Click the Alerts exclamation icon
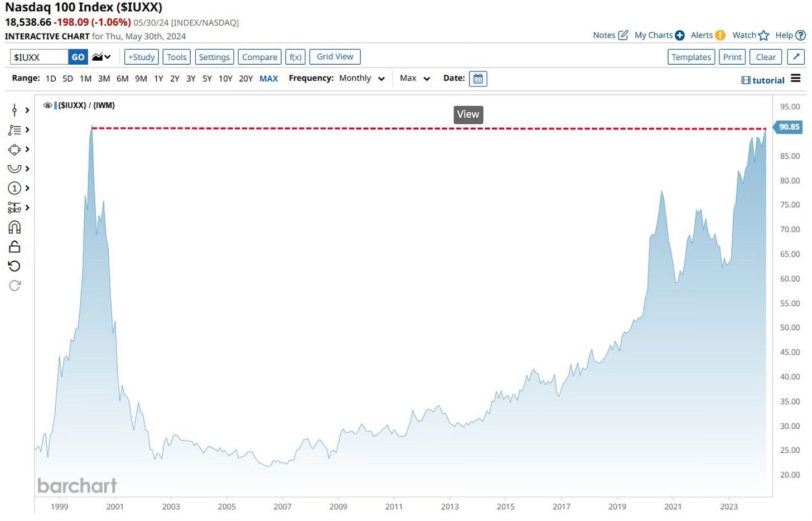812x521 pixels. tap(720, 35)
